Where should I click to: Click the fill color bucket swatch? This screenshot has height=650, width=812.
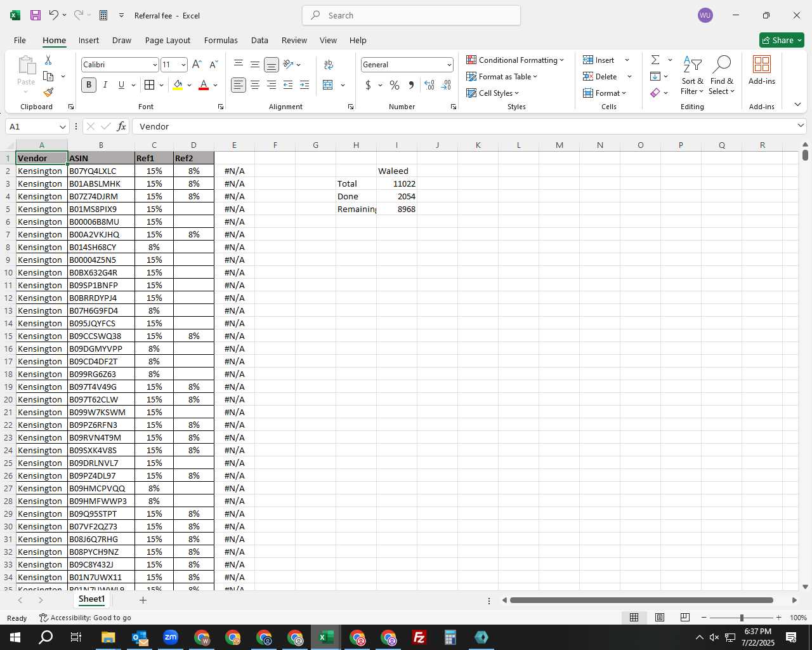click(178, 85)
